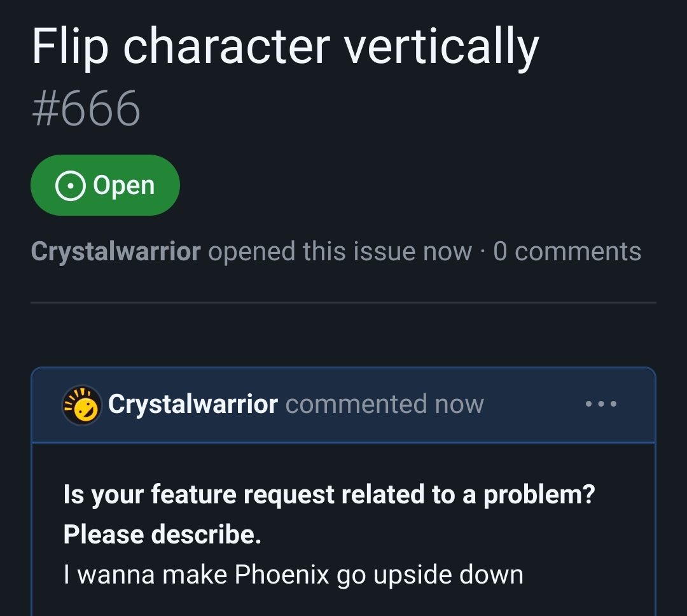Select the green Open status badge
Viewport: 687px width, 616px height.
[106, 185]
